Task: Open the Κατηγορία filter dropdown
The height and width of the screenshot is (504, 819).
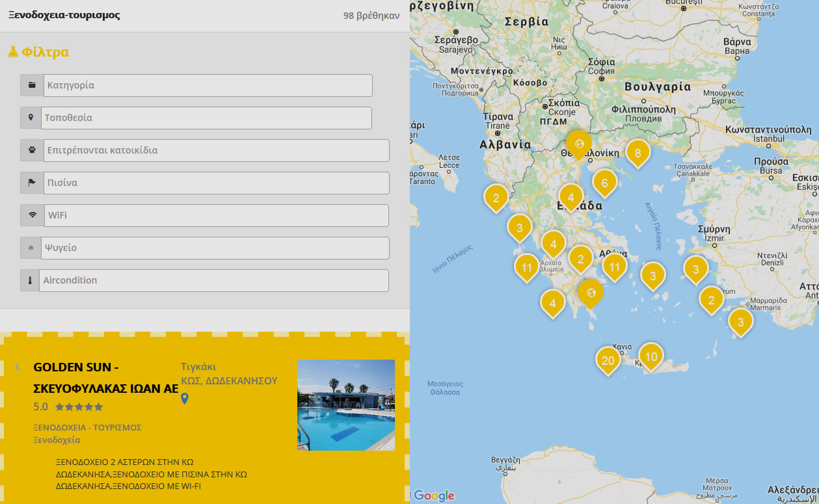Action: (208, 85)
